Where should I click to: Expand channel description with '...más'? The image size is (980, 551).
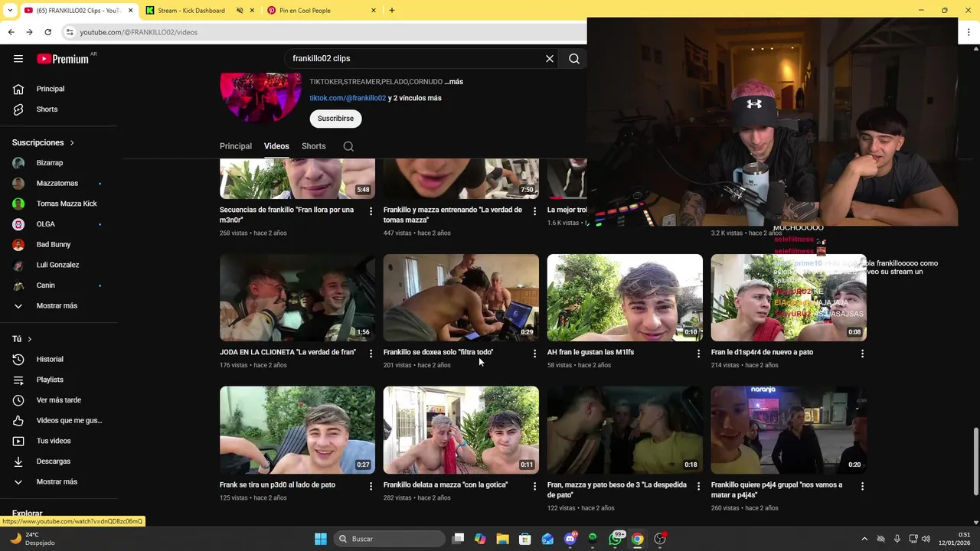[x=454, y=82]
